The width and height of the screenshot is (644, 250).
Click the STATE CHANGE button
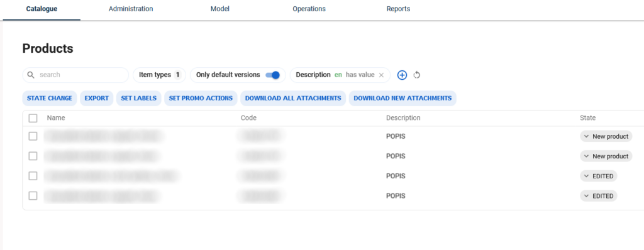[49, 99]
